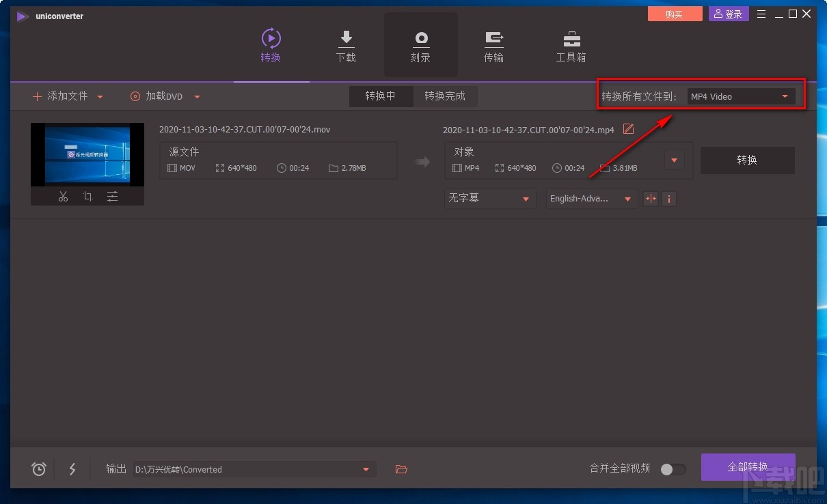Expand the Load DVD dropdown arrow
827x504 pixels.
tap(197, 97)
